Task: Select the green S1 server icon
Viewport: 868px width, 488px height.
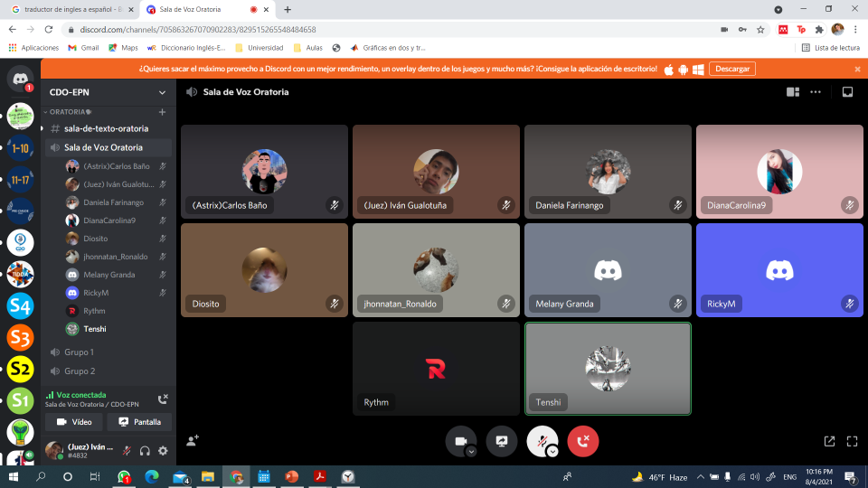Action: [x=21, y=400]
